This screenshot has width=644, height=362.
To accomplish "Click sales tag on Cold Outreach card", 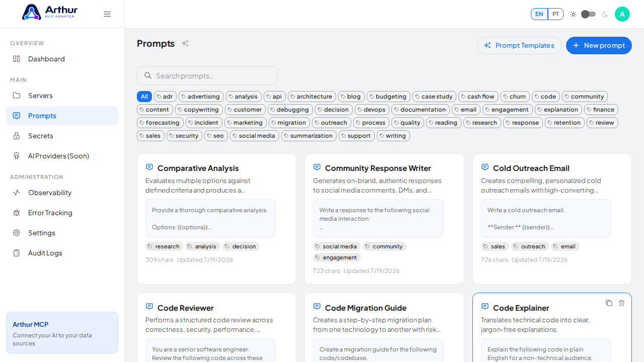I will coord(495,246).
